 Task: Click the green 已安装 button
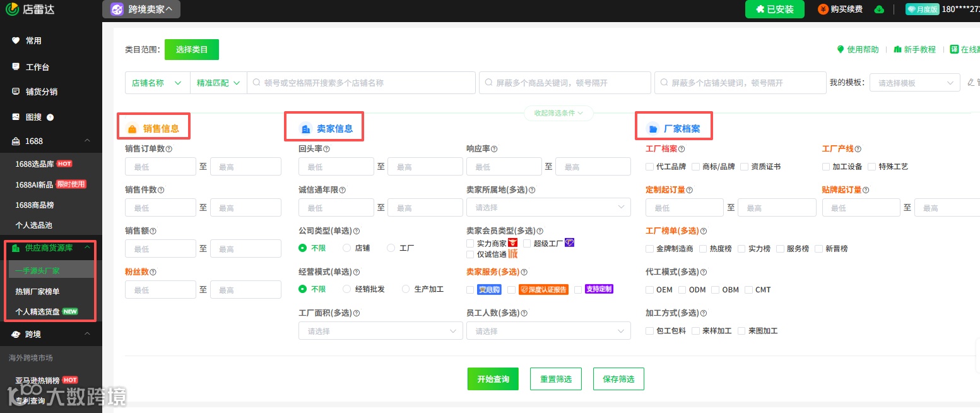(x=775, y=9)
